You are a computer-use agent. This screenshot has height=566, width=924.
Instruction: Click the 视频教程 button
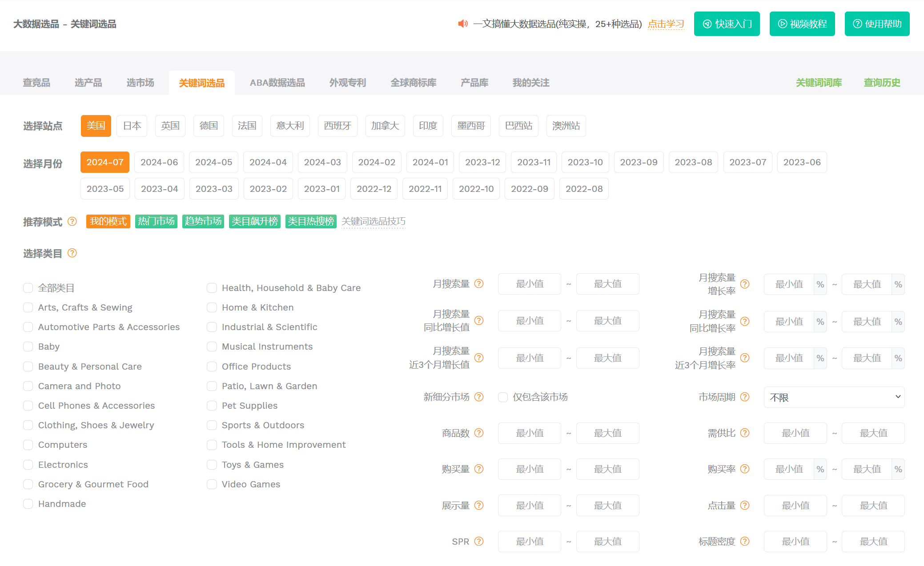(x=802, y=24)
